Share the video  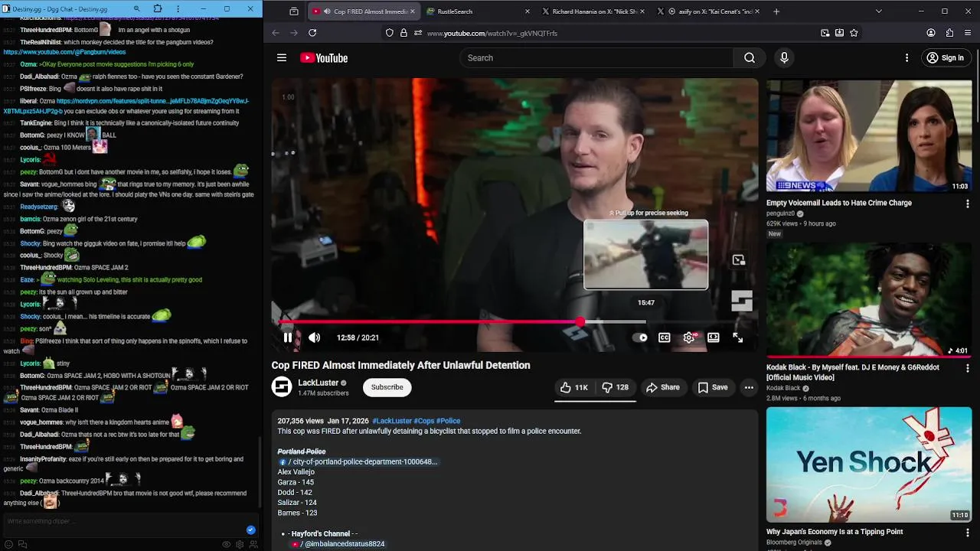pyautogui.click(x=662, y=387)
